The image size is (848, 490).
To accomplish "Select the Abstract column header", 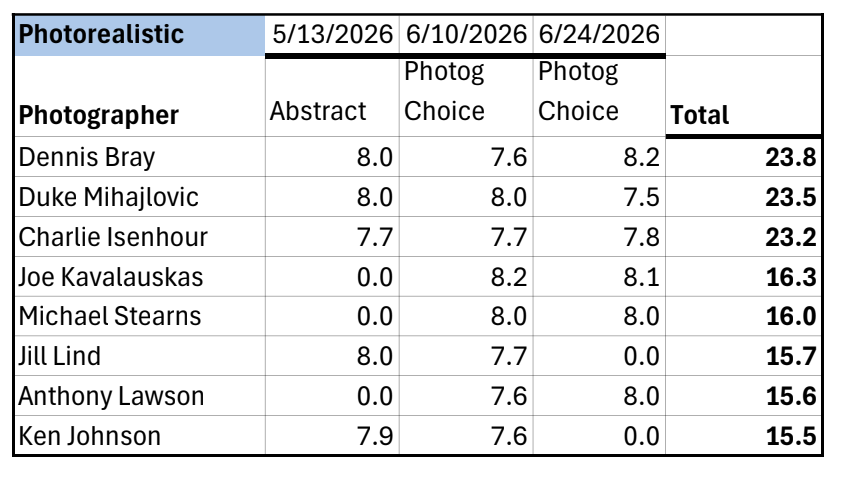I will (x=332, y=97).
